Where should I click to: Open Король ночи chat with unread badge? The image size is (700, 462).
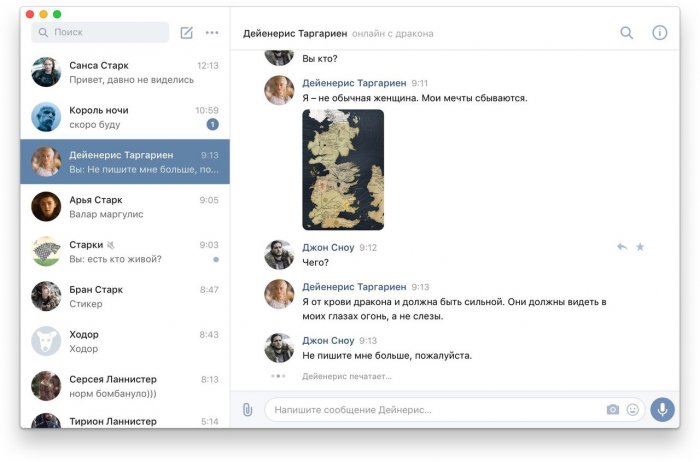[125, 117]
